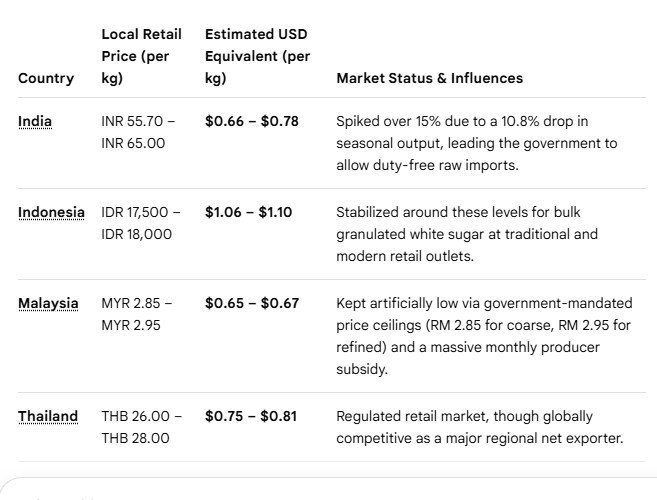Click the $0.65 – $0.67 USD value

coord(252,303)
